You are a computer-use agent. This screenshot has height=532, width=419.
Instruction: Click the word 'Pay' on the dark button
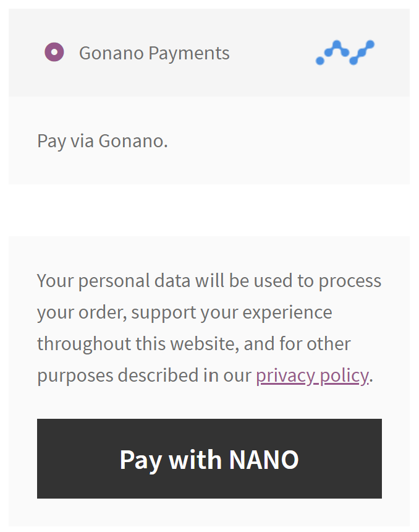click(x=140, y=460)
